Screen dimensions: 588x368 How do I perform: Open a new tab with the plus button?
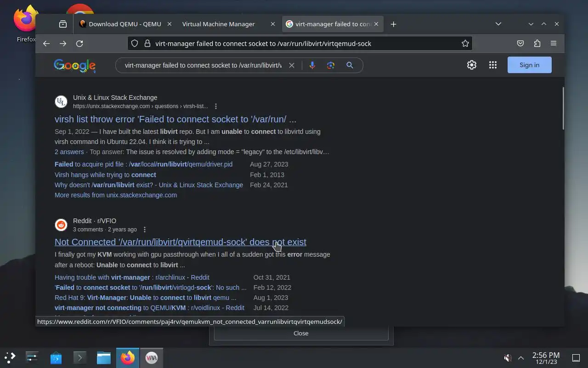coord(393,24)
